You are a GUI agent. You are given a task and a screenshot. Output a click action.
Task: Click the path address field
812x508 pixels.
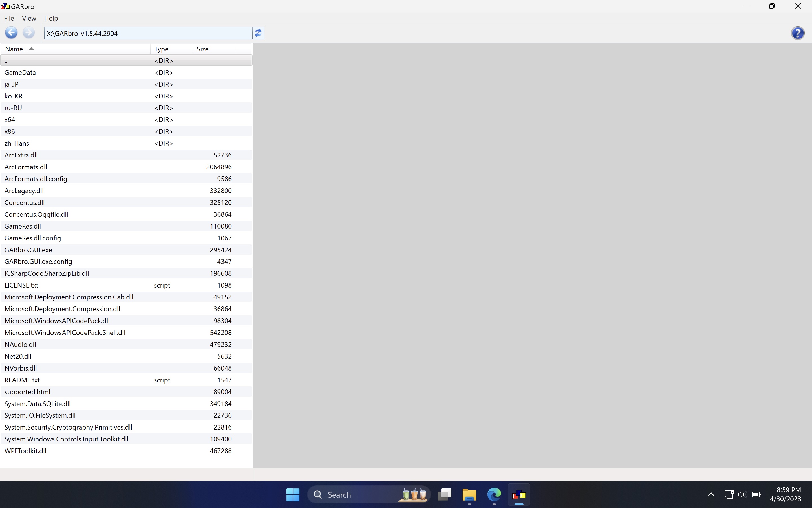pyautogui.click(x=148, y=33)
